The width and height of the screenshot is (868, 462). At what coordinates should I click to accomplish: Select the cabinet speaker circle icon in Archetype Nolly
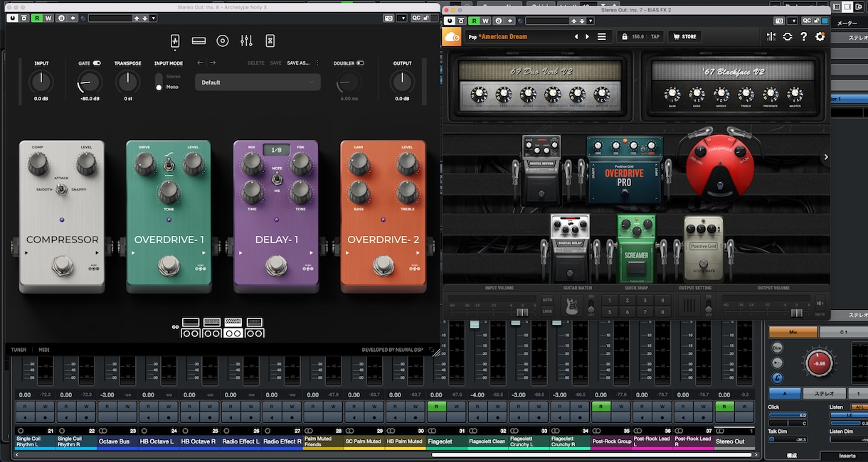[223, 41]
